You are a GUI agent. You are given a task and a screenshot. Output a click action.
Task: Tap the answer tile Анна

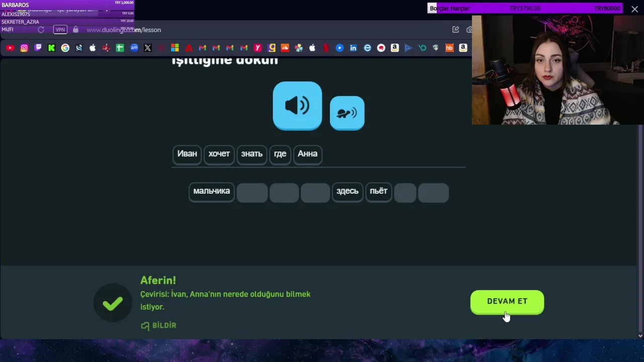coord(307,154)
